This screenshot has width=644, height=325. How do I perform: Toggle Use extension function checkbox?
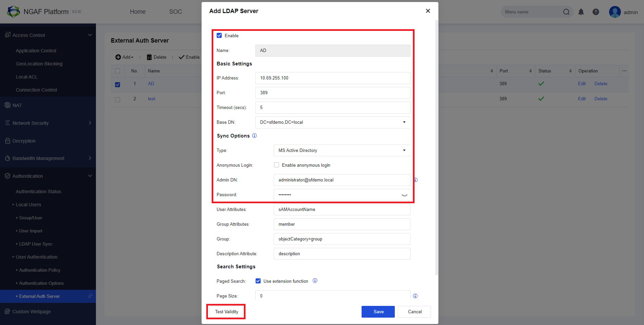click(x=258, y=281)
